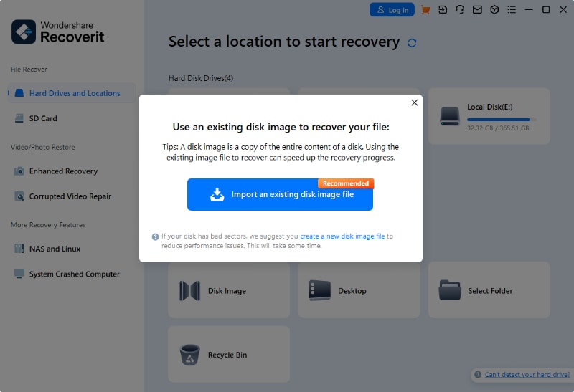Click the help icon beside hard drive link

(x=478, y=375)
